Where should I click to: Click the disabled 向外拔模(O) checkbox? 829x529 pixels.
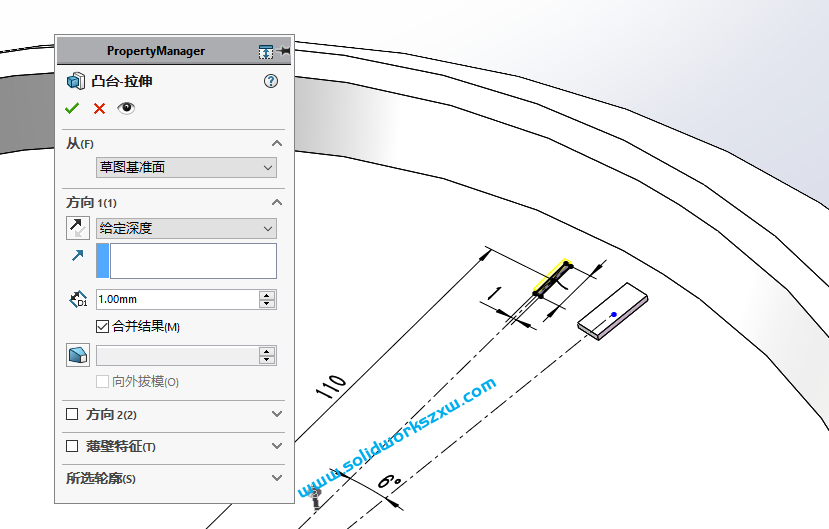point(103,382)
